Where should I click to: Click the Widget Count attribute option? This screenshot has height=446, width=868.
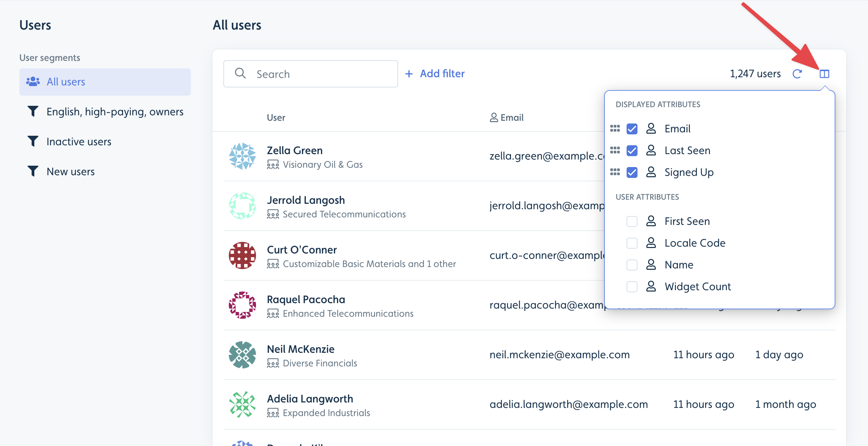[x=633, y=286]
